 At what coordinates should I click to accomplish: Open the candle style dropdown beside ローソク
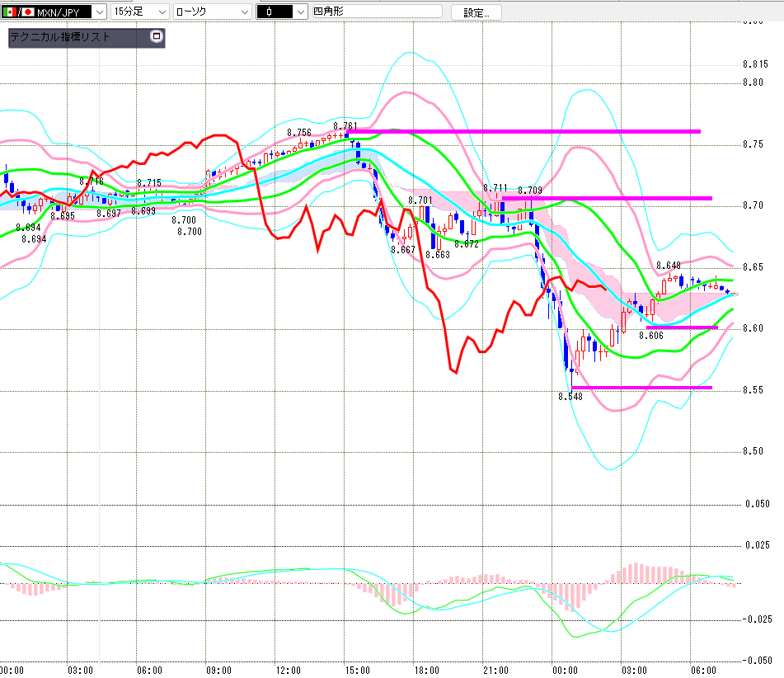[x=281, y=12]
